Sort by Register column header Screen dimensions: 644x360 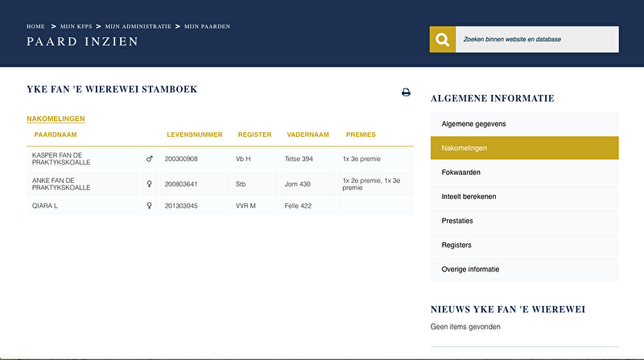(x=254, y=134)
